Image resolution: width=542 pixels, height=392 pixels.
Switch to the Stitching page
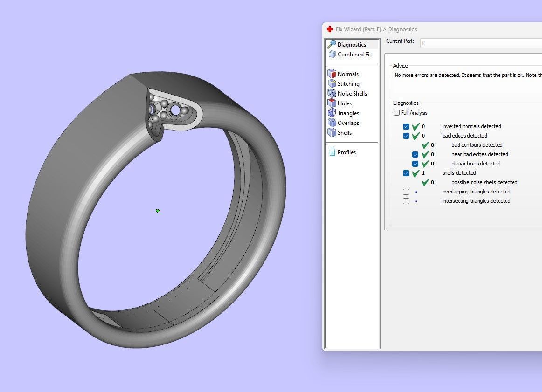click(x=348, y=83)
